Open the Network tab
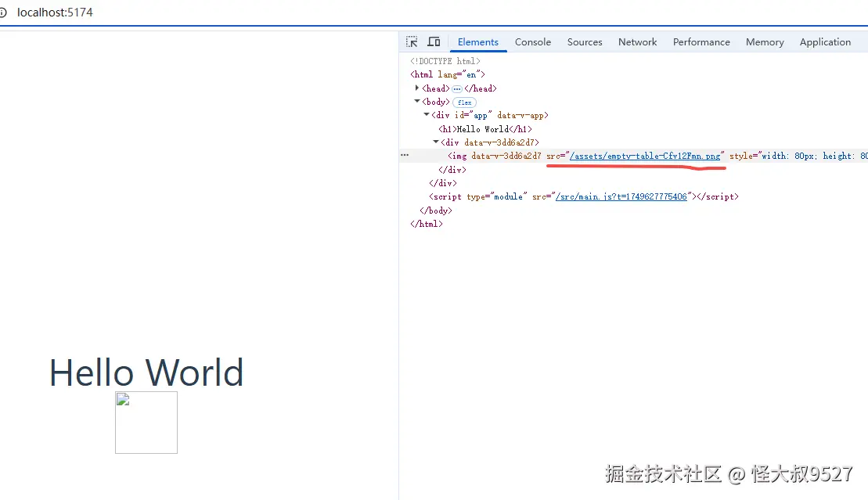The height and width of the screenshot is (500, 868). pos(637,42)
